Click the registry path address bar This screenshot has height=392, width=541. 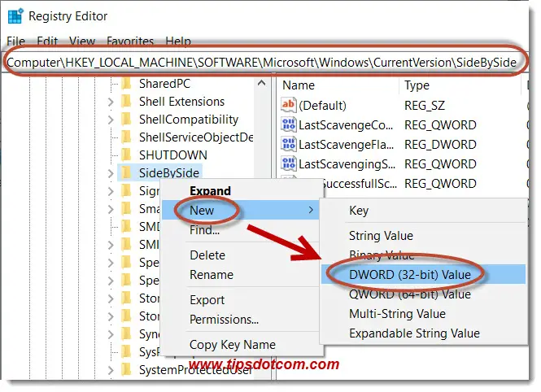(264, 63)
